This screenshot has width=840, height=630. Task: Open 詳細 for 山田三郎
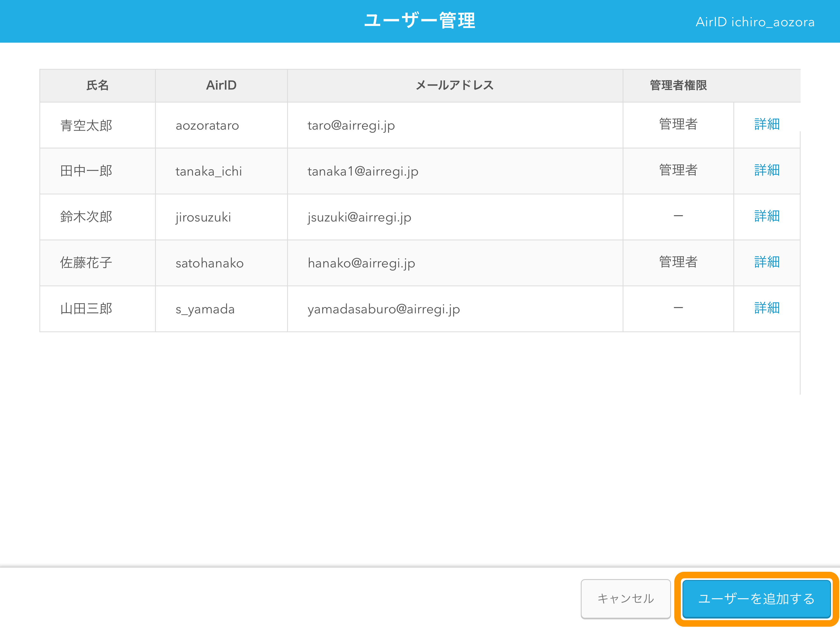pyautogui.click(x=767, y=308)
